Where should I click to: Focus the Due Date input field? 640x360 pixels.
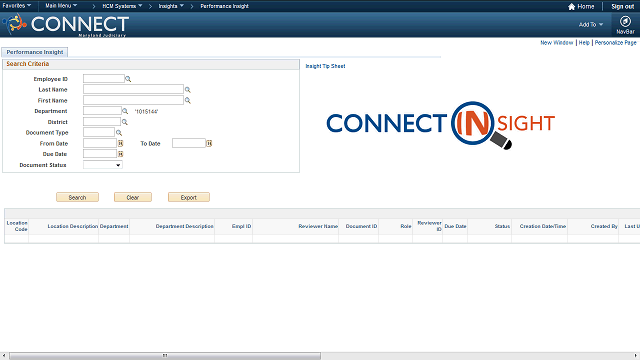[x=100, y=154]
